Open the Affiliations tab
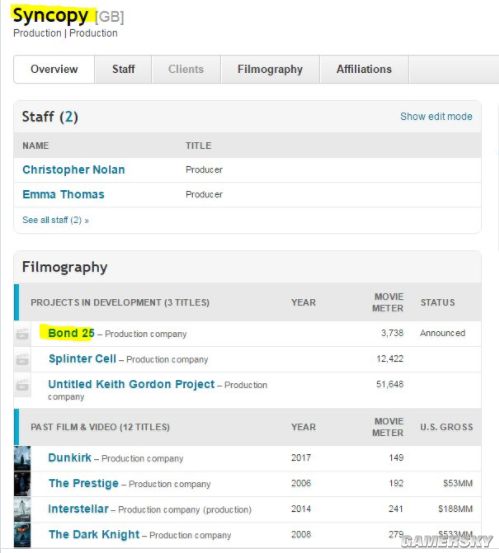Screen dimensions: 499x553 coord(364,69)
